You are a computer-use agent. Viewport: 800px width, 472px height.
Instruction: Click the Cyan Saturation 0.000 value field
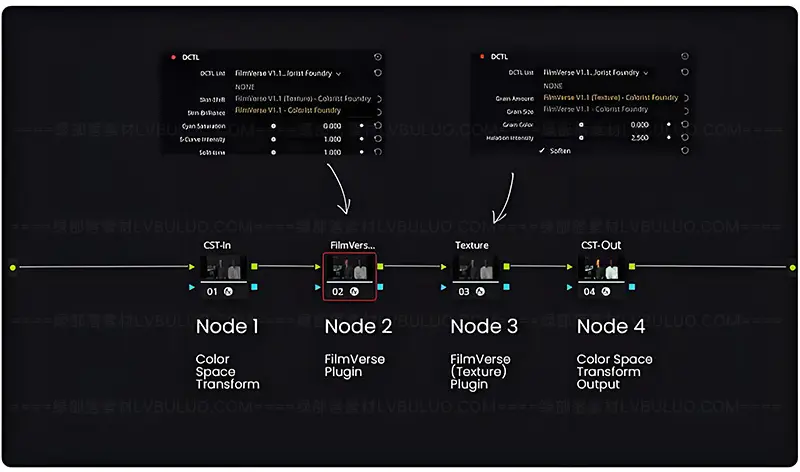point(332,126)
